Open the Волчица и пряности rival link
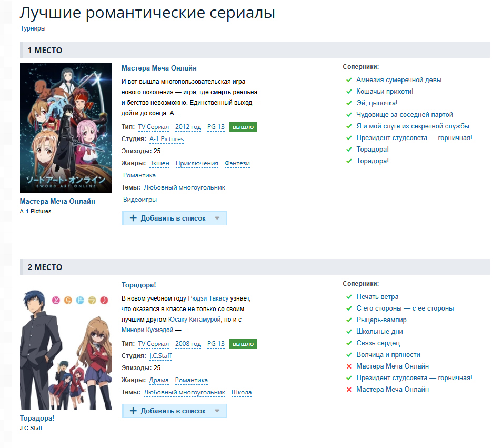The width and height of the screenshot is (502, 448). [x=388, y=355]
